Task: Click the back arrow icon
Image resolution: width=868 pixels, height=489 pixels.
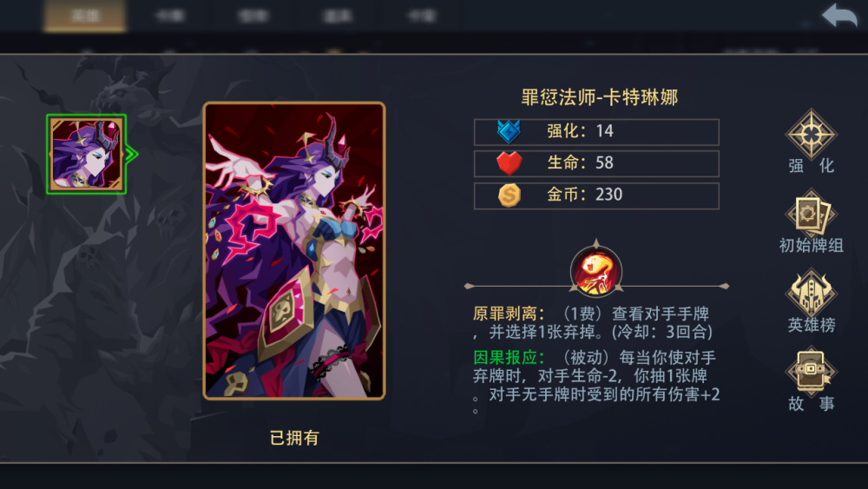Action: click(839, 15)
